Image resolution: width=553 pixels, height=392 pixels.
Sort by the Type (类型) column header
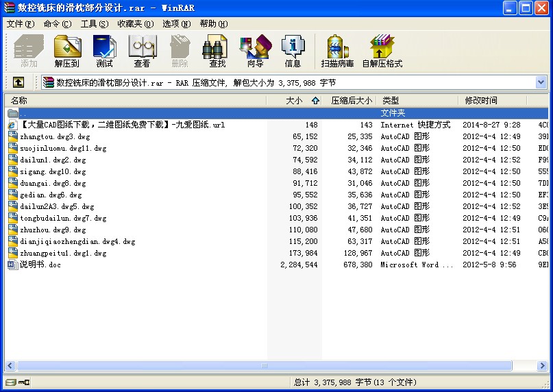click(x=417, y=101)
